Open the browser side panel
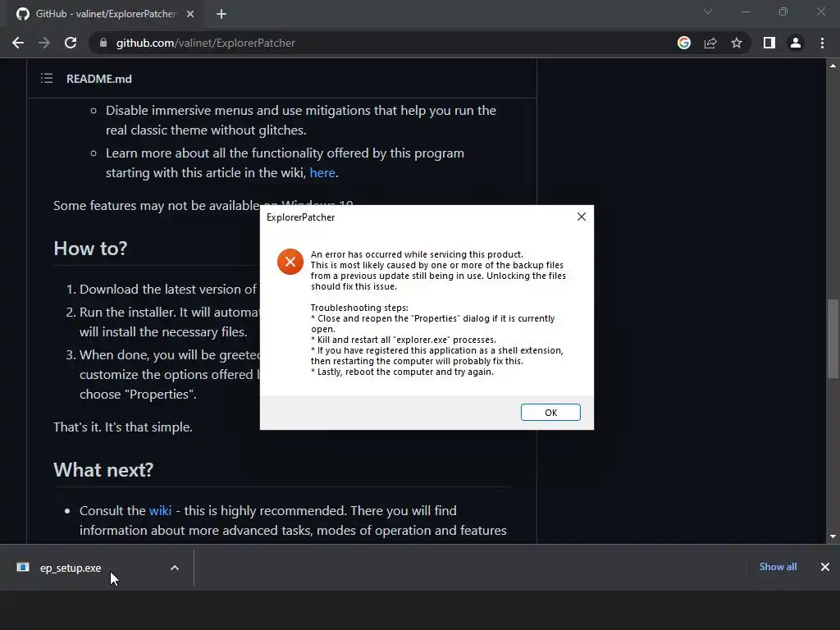 coord(769,43)
